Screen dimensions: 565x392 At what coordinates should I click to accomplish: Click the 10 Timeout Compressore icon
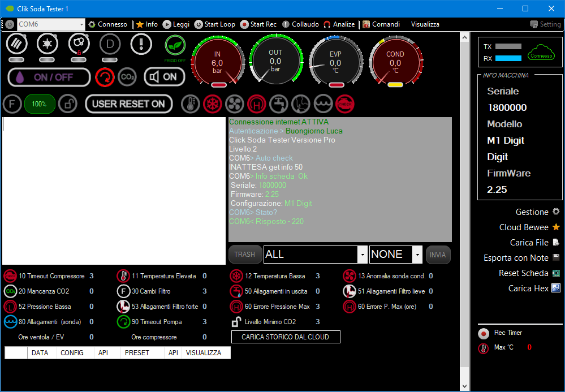pos(10,277)
